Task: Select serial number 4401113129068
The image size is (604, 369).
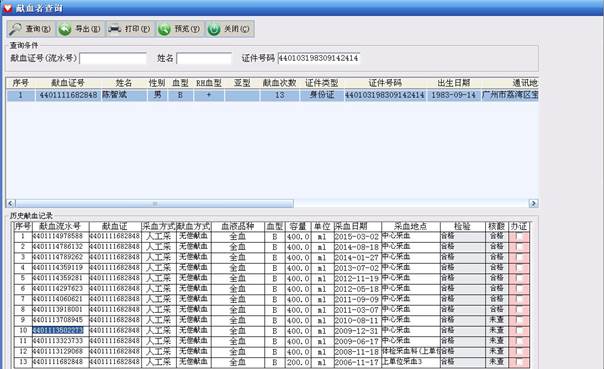Action: (x=60, y=351)
